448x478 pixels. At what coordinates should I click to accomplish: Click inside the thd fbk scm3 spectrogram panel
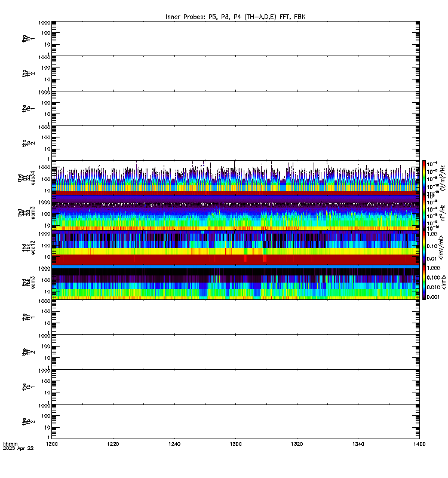click(235, 282)
